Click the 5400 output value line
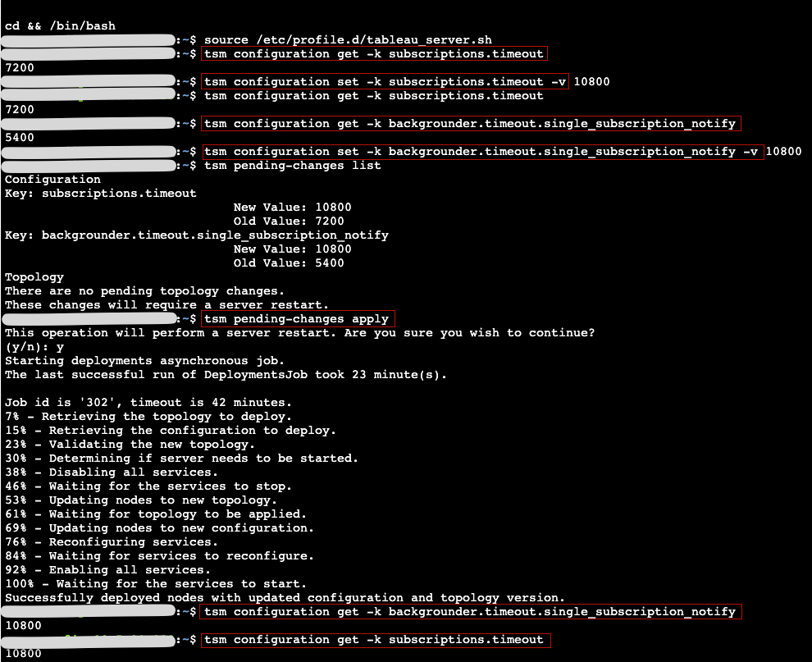This screenshot has width=812, height=662. pos(20,138)
